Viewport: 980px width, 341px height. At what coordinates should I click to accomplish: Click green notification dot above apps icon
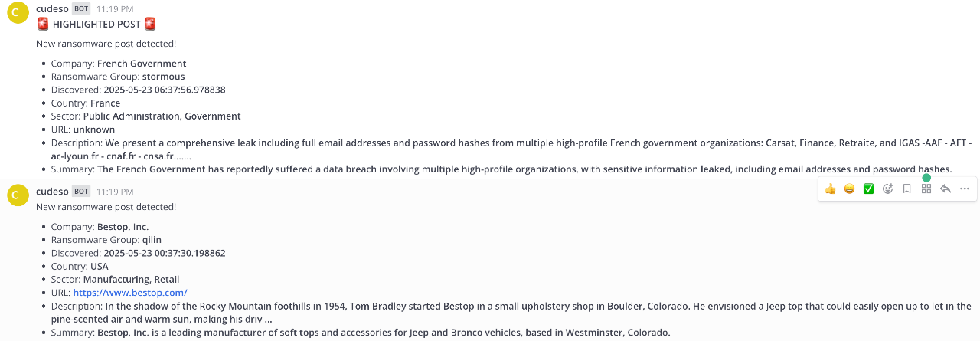click(926, 178)
